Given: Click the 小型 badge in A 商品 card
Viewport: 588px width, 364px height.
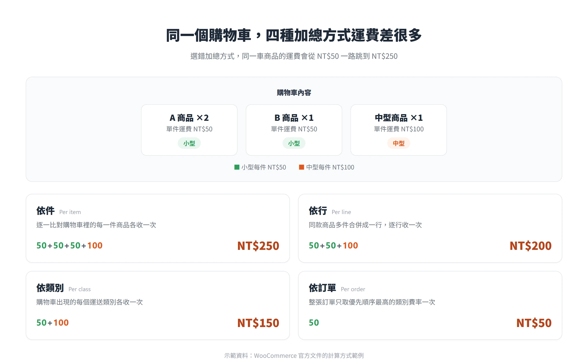Looking at the screenshot, I should [189, 144].
